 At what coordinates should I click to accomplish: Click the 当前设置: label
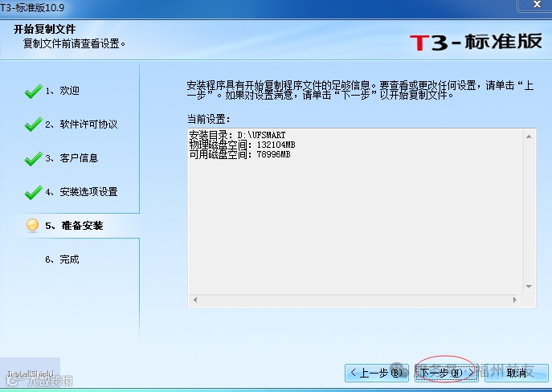(208, 120)
